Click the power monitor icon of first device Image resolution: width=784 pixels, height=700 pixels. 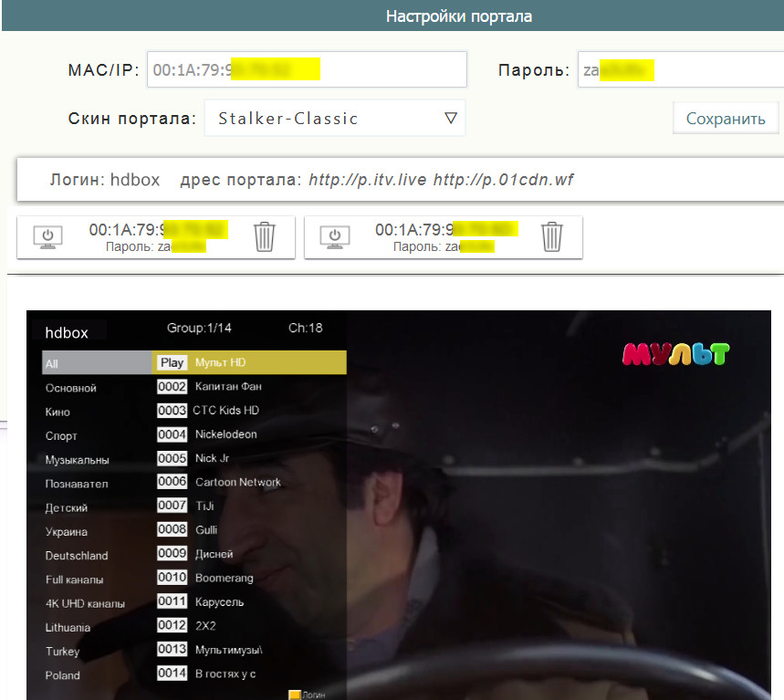pos(47,237)
